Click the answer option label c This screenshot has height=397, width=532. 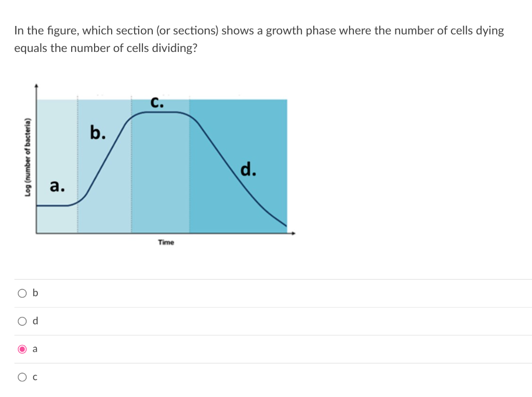[34, 377]
